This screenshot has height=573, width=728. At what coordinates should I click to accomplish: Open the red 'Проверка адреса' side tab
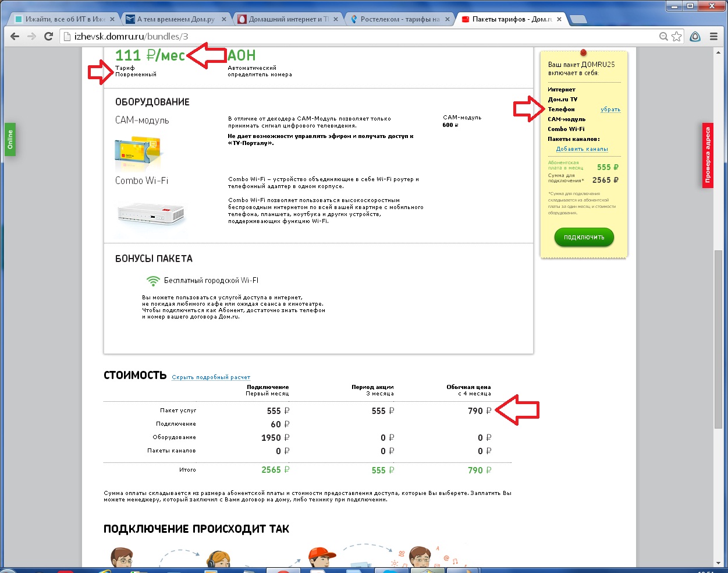(708, 155)
